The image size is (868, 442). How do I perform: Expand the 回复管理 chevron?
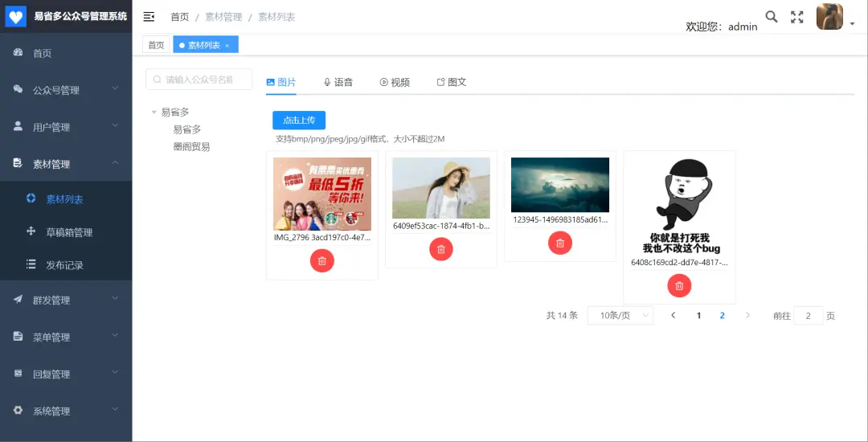[x=115, y=372]
